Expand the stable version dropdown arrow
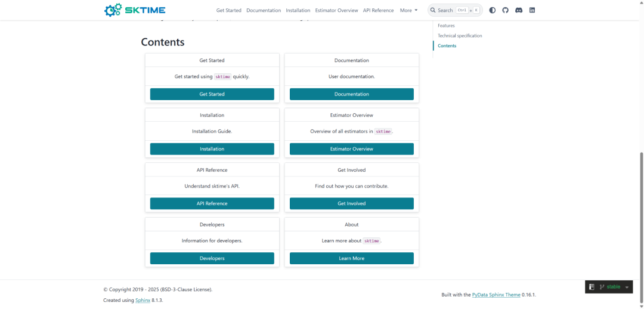 point(627,287)
